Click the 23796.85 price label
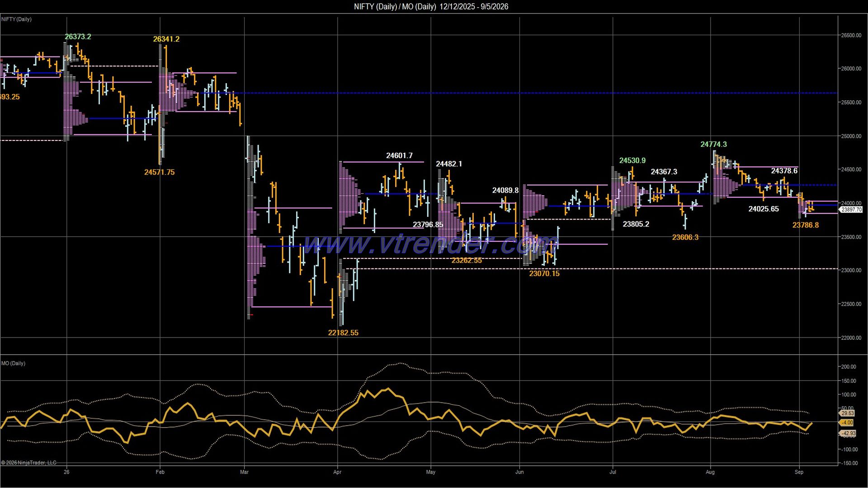The image size is (868, 488). (x=428, y=225)
